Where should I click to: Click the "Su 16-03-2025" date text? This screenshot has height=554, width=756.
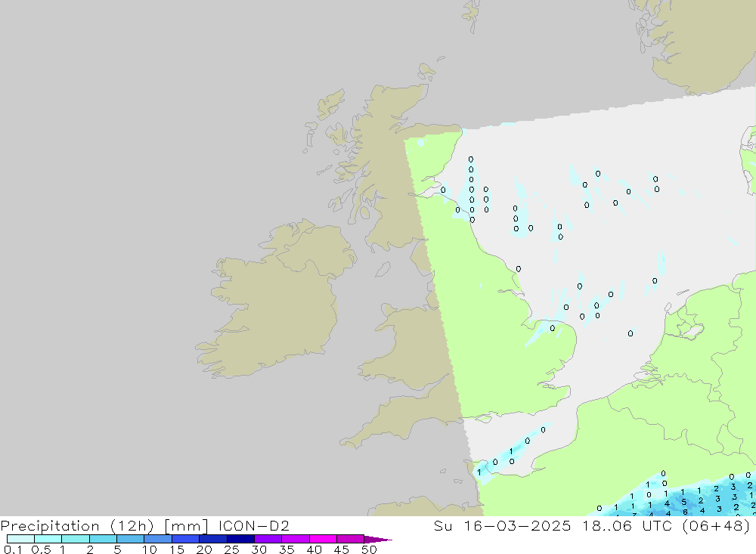[502, 525]
